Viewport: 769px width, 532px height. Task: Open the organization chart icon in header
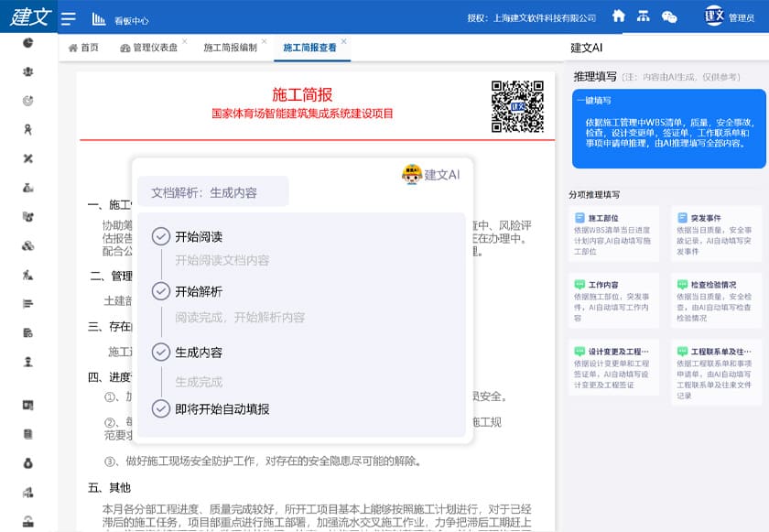[644, 16]
